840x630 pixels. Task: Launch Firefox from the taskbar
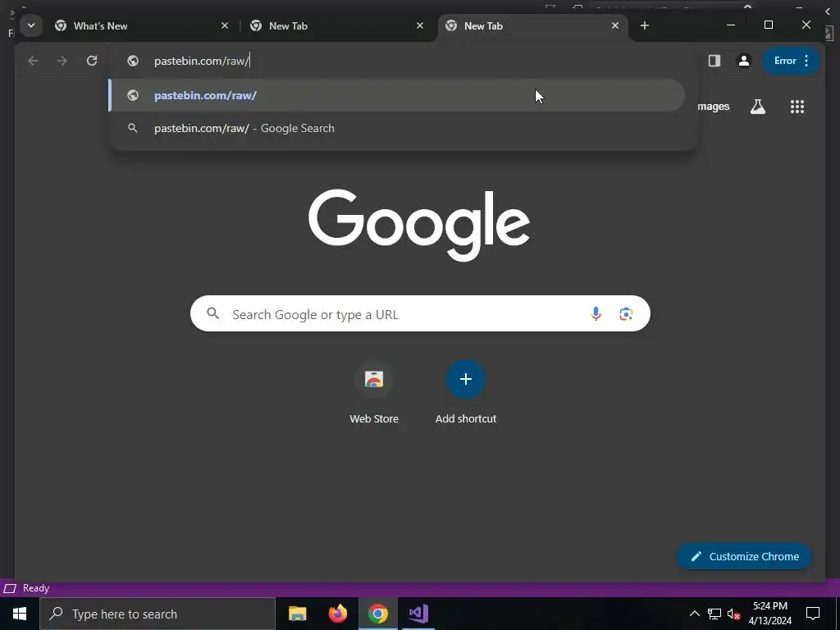337,614
